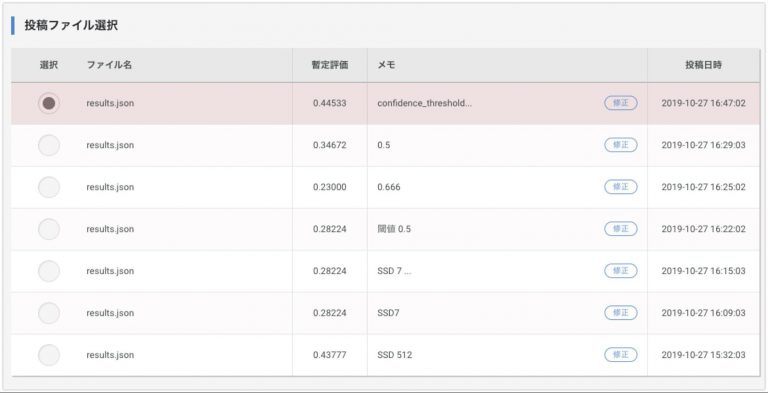Click the 投稿日時 column header
Viewport: 768px width, 393px height.
703,65
